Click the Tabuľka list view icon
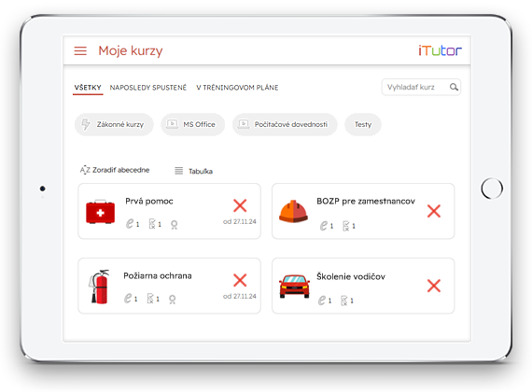 pyautogui.click(x=178, y=171)
